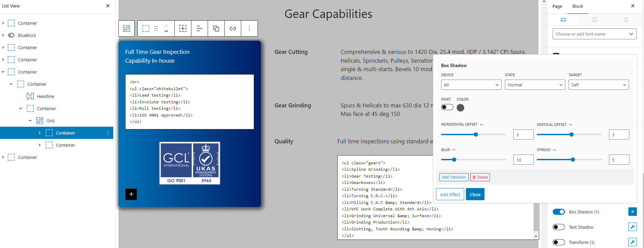This screenshot has height=248, width=644.
Task: Open block options three-dot menu
Action: (249, 28)
